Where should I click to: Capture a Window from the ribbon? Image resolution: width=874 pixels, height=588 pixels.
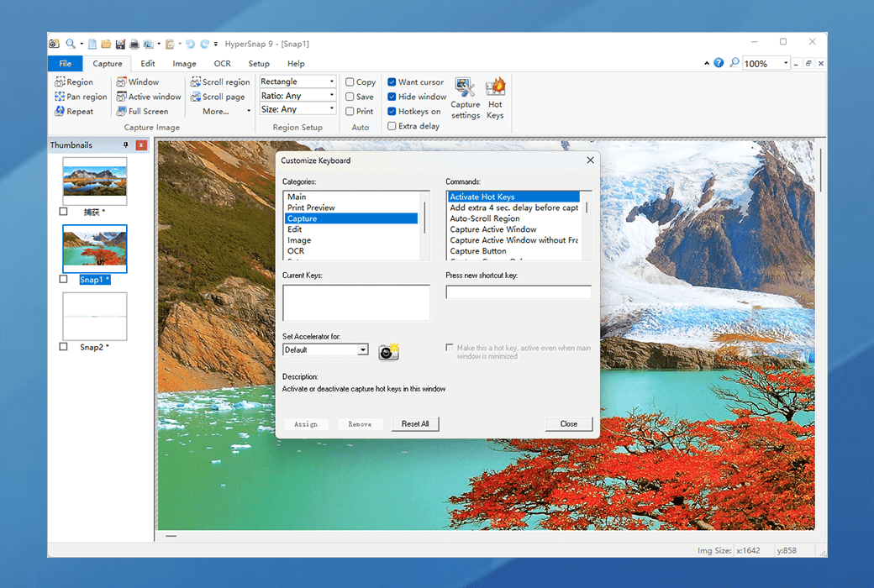pos(138,82)
